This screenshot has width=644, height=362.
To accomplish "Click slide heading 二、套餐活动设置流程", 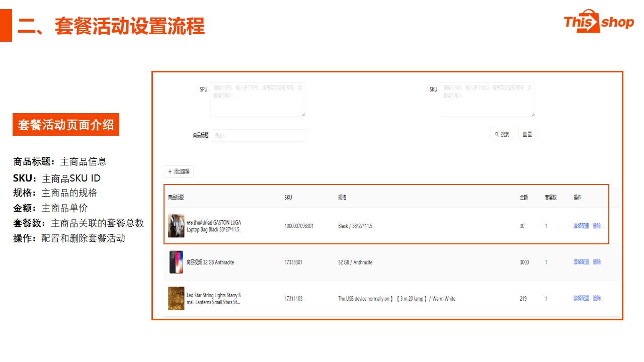I will coord(111,26).
